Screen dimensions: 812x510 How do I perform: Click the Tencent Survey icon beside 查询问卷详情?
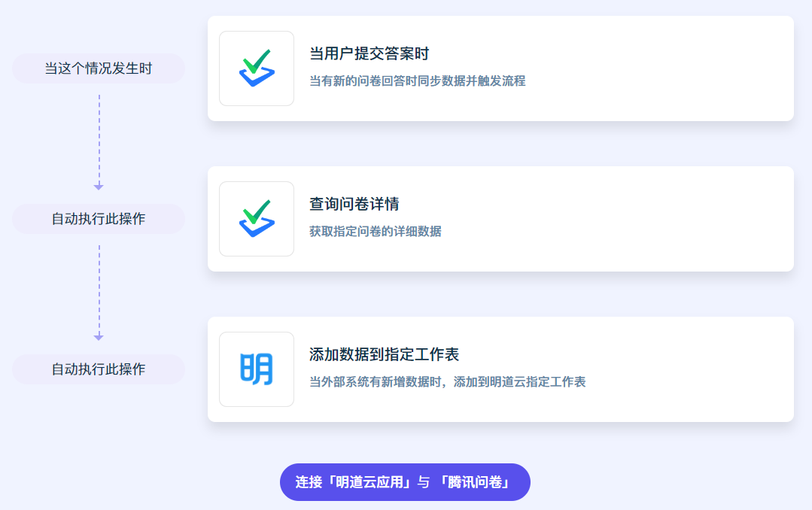(257, 219)
